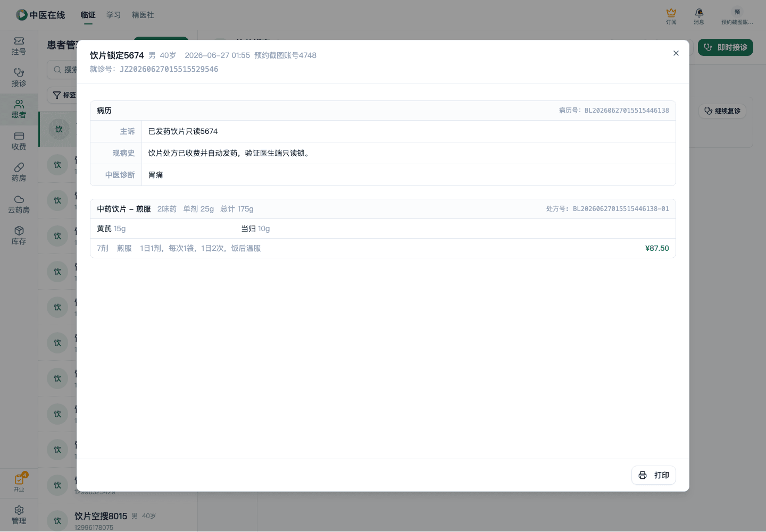This screenshot has width=766, height=532.
Task: Open 订阅 subscription crown icon
Action: click(671, 16)
